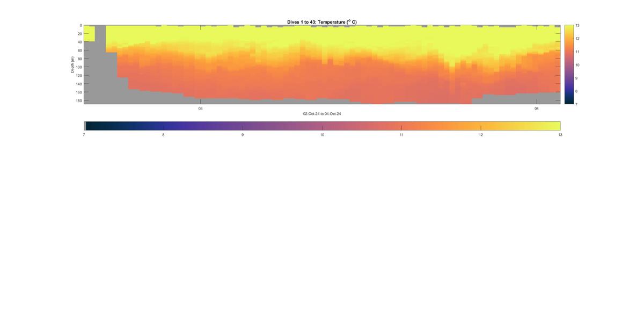Click the date range label '02-Oct-24 to 04-Oct-24'
Viewport: 644px width, 334px height.
click(x=322, y=114)
